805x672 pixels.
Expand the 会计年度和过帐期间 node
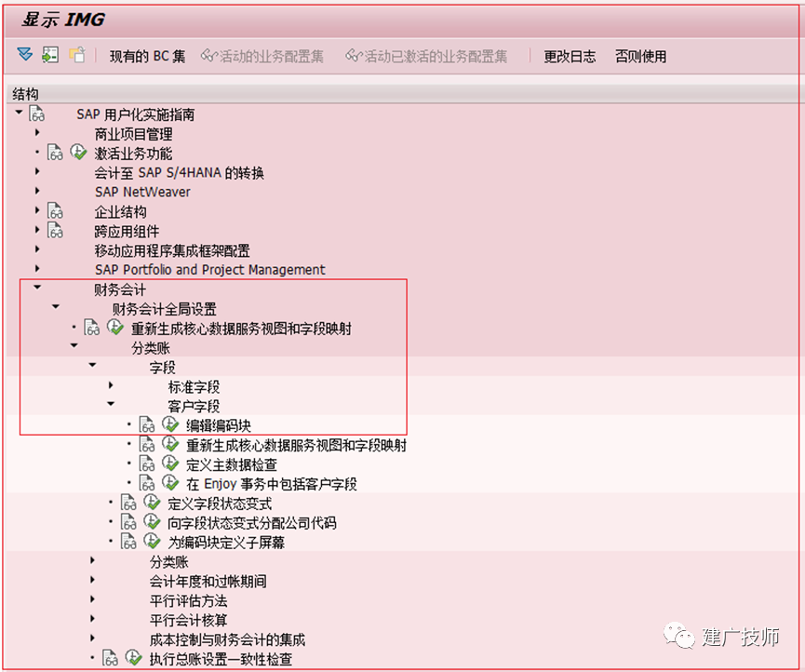click(x=92, y=580)
